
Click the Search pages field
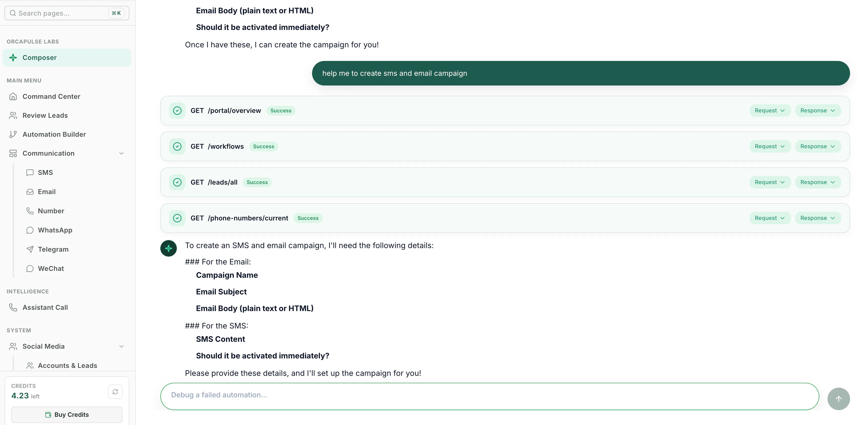(67, 13)
